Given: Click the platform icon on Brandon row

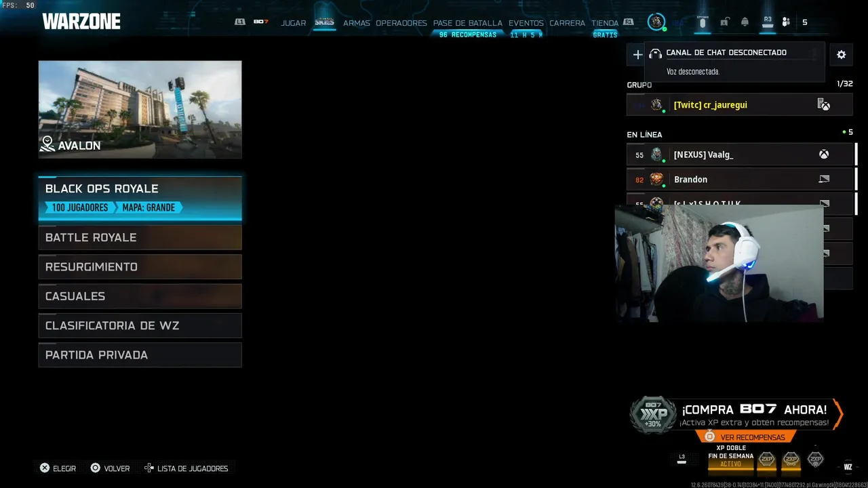Looking at the screenshot, I should tap(824, 180).
